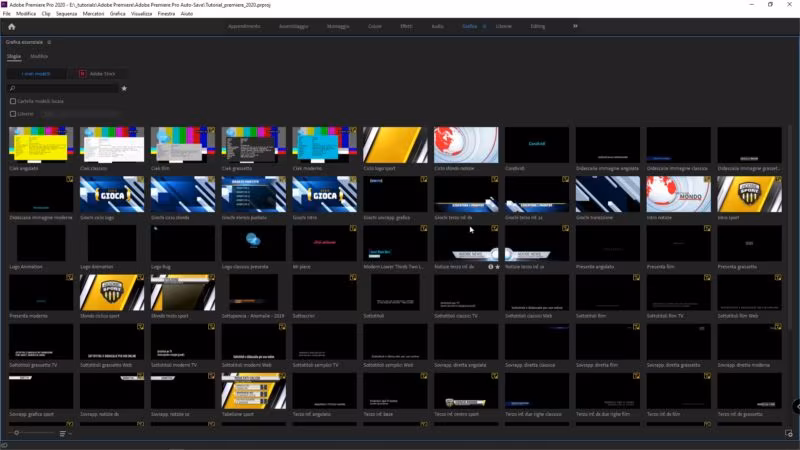Enable Cartella modelli locale checkbox
The height and width of the screenshot is (450, 800).
13,102
